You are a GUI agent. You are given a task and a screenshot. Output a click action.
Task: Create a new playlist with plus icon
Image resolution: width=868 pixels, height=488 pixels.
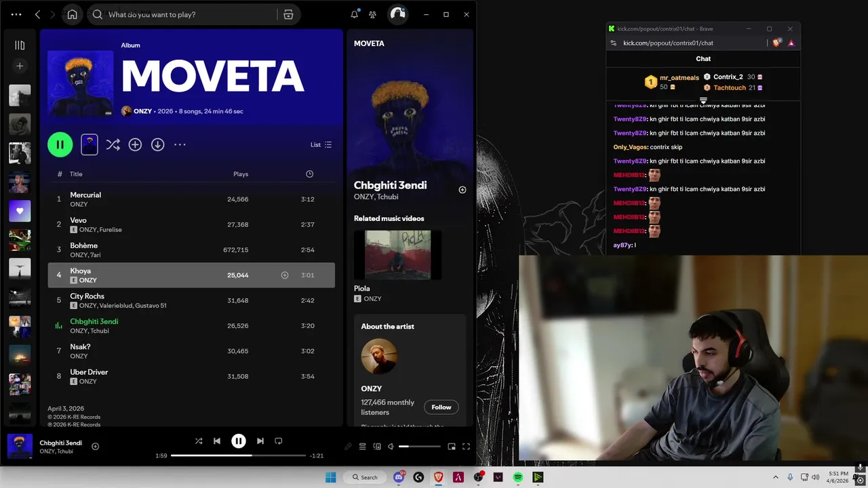coord(20,66)
